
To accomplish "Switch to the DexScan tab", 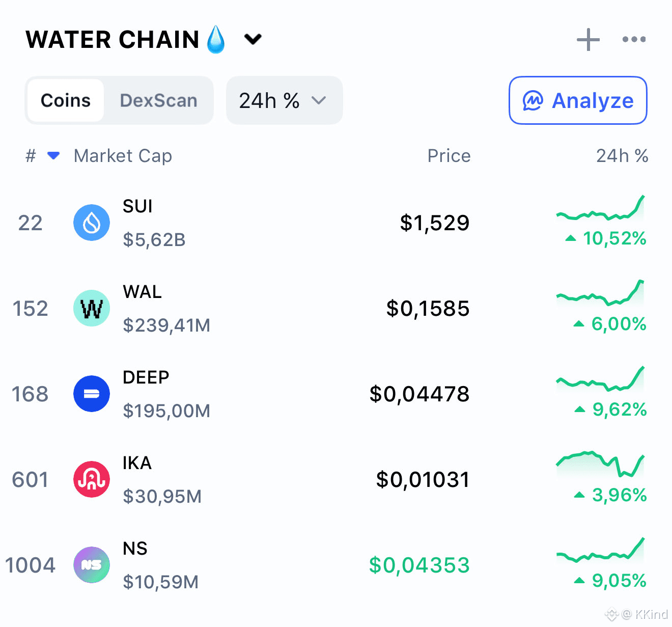I will 158,100.
